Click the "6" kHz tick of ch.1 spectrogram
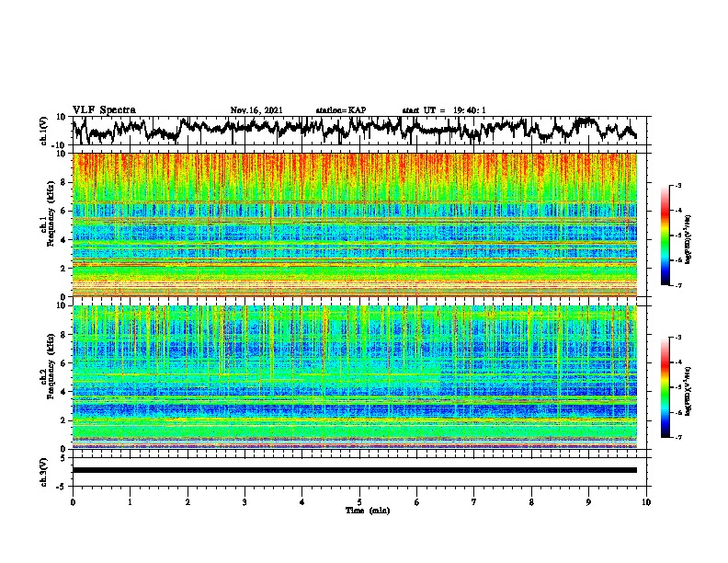 pyautogui.click(x=64, y=211)
